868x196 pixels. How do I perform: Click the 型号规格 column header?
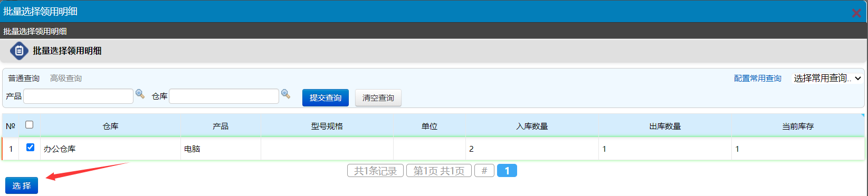327,126
